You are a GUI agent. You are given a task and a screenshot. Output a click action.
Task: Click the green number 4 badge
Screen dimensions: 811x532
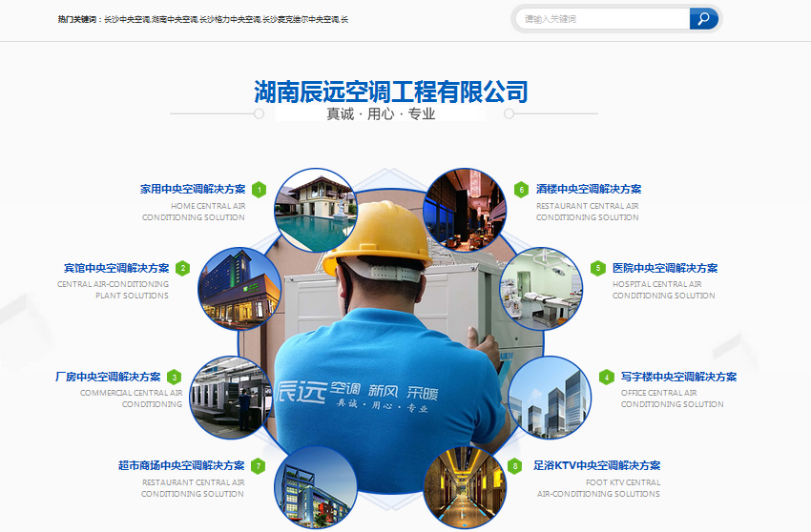(x=607, y=378)
